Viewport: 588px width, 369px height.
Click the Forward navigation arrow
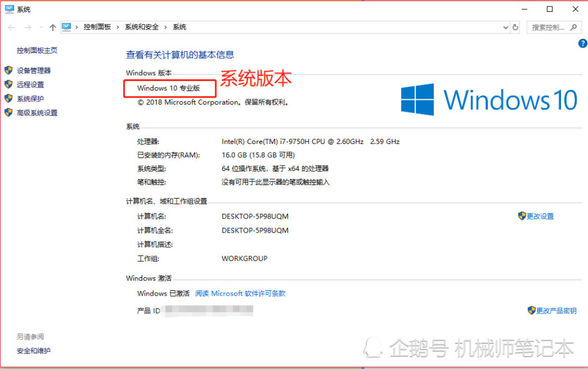(x=28, y=28)
